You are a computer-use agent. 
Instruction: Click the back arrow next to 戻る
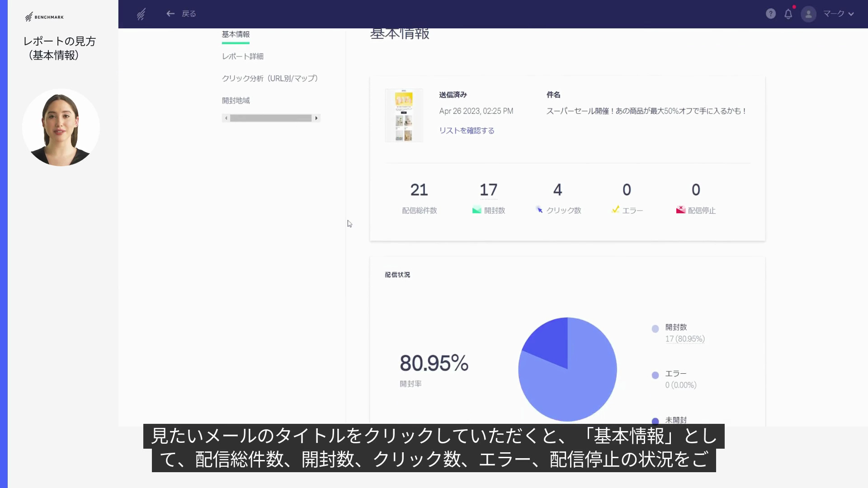(170, 14)
